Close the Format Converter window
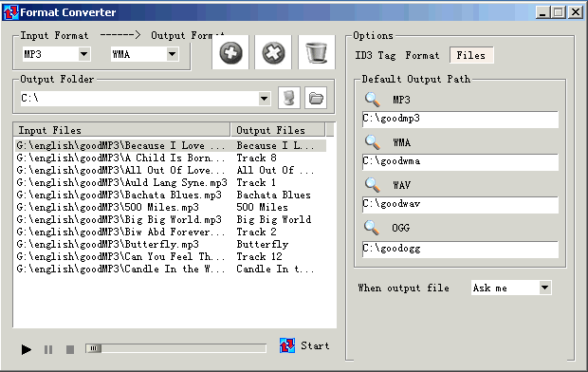Screen dimensions: 588x372 576,12
